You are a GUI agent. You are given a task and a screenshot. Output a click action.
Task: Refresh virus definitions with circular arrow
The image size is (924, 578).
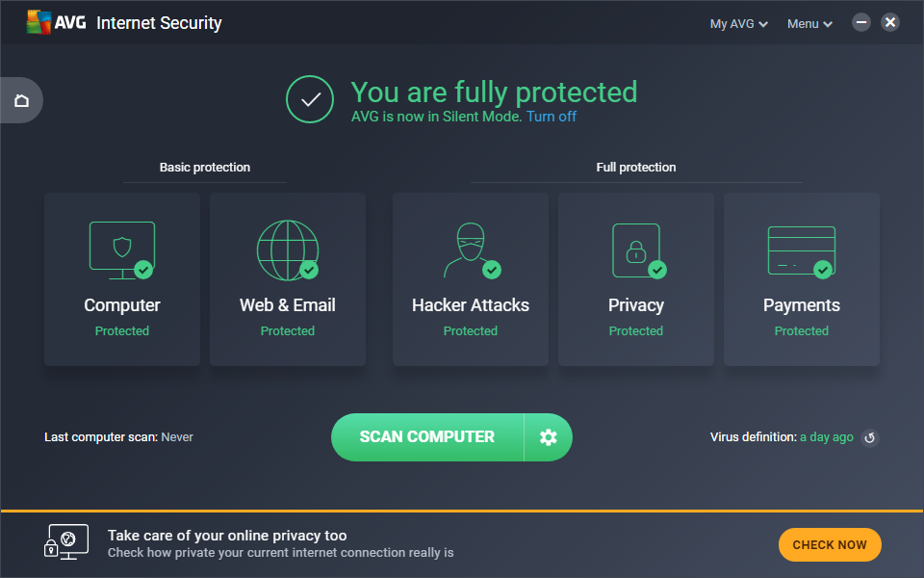pos(869,438)
